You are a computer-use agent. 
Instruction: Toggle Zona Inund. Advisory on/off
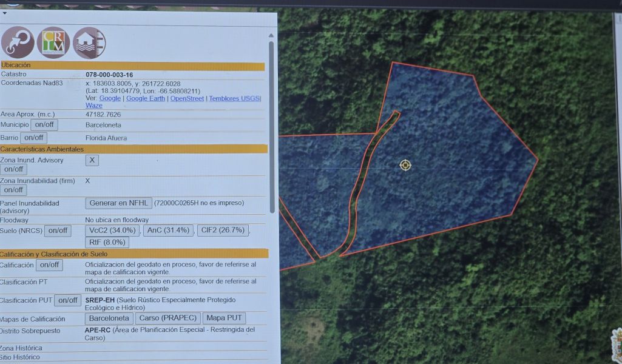pos(13,169)
